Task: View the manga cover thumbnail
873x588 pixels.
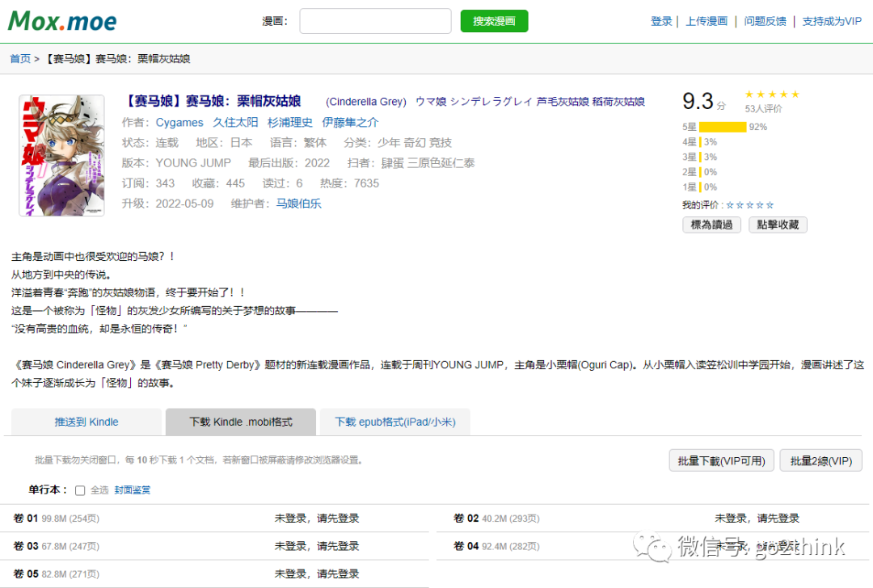Action: (x=61, y=155)
